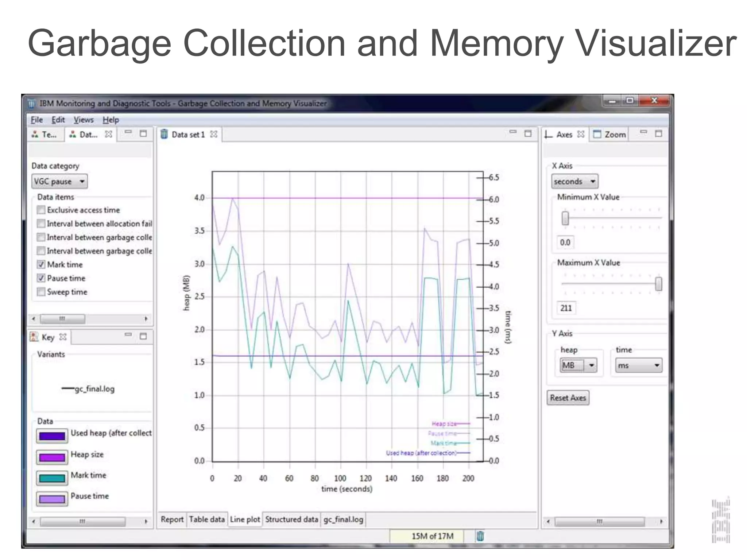Close the Axes view tab
The width and height of the screenshot is (747, 560).
point(581,134)
